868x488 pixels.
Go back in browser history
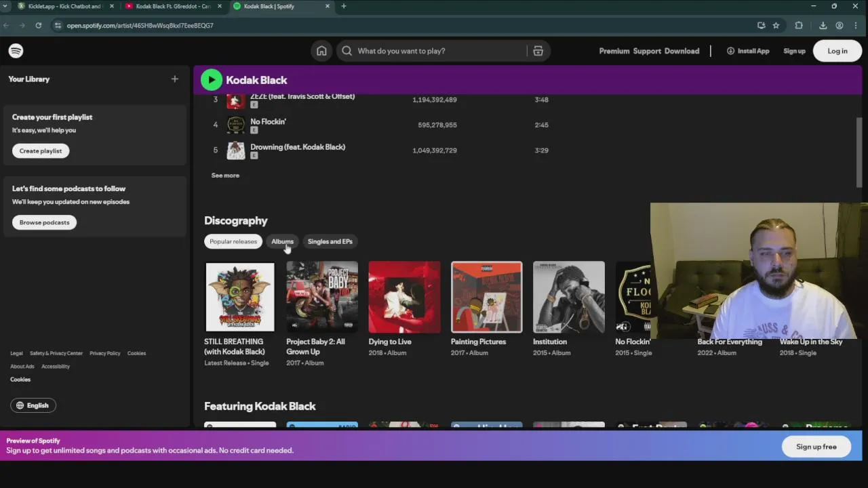pos(6,25)
